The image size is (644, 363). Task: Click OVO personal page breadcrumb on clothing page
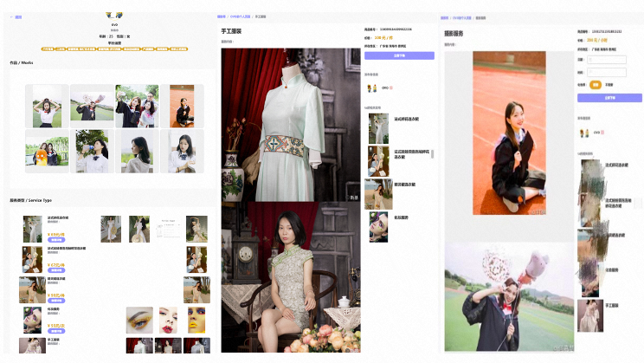241,16
